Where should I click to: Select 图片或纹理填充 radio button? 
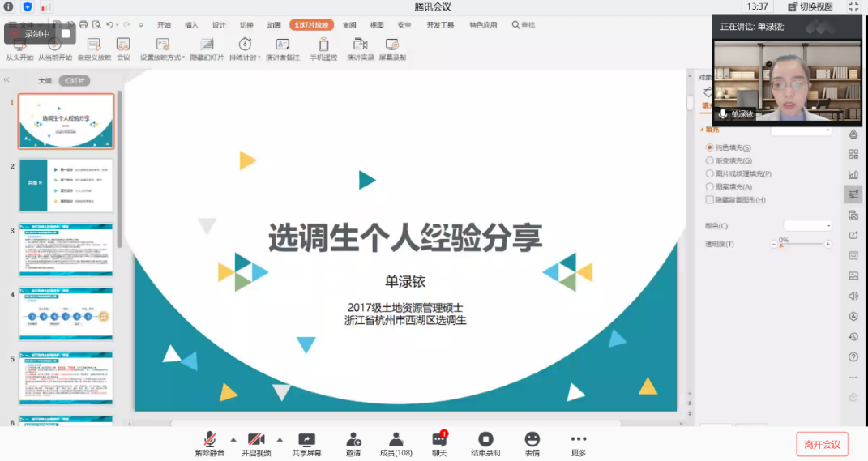click(x=710, y=173)
